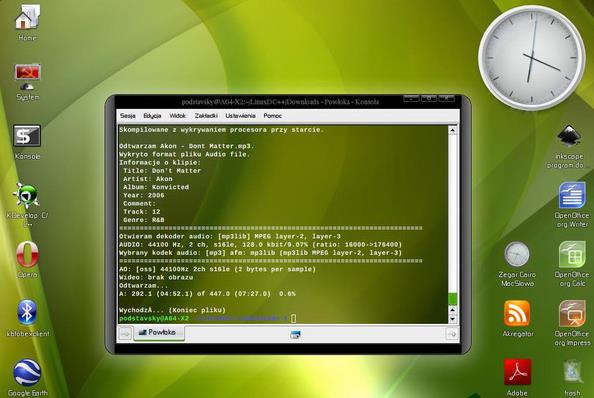The height and width of the screenshot is (398, 594).
Task: Click the '(Koniec pliku)' exit line
Action: [172, 310]
